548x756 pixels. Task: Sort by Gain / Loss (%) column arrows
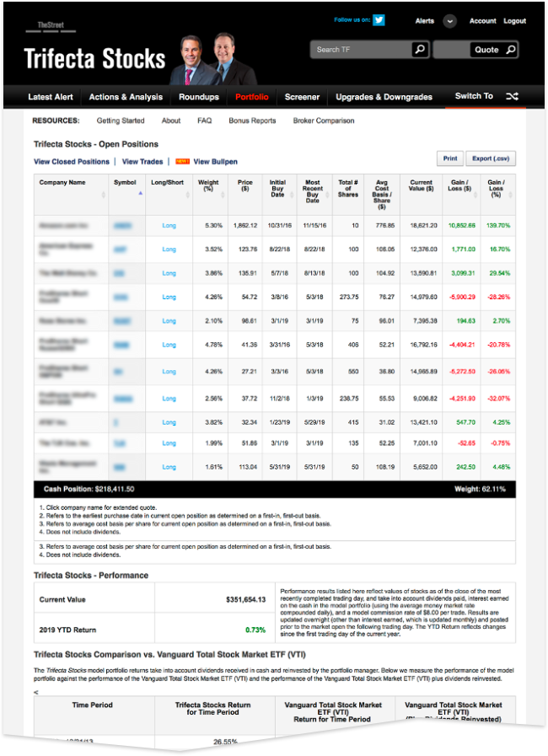click(x=510, y=195)
